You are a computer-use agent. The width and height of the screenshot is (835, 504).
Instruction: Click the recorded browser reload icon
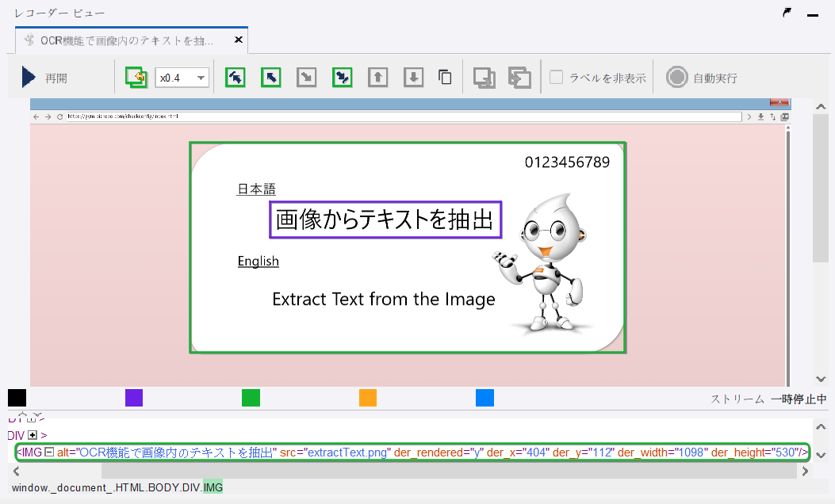pos(59,116)
